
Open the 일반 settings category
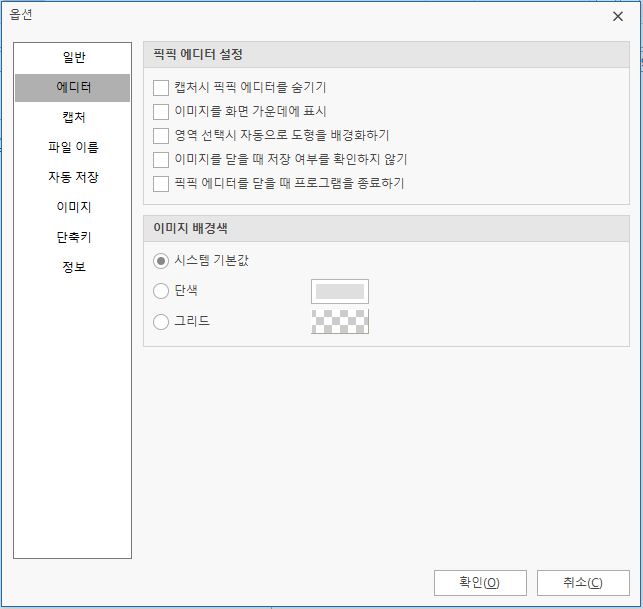(73, 57)
